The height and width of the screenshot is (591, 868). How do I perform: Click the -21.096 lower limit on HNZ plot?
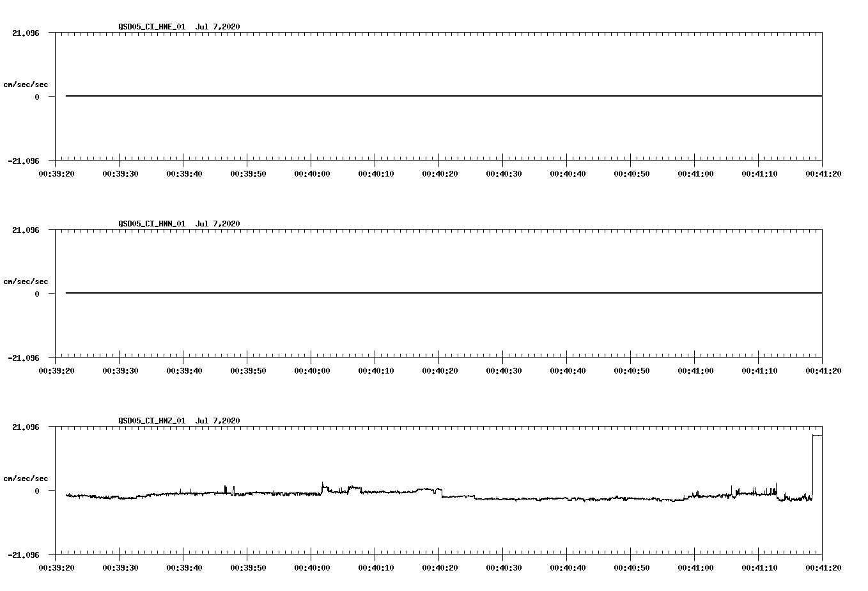pos(24,555)
